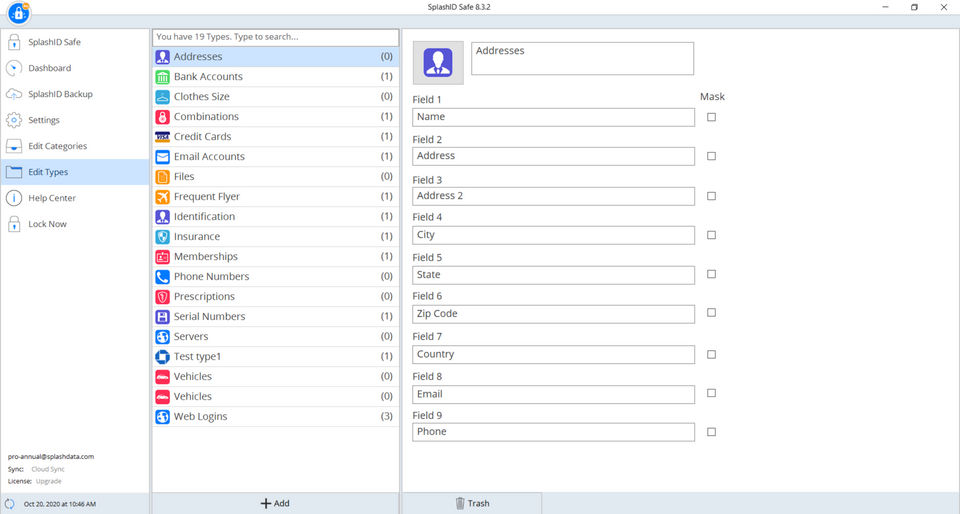960x514 pixels.
Task: Click the SplashID Backup cloud icon
Action: click(x=13, y=94)
